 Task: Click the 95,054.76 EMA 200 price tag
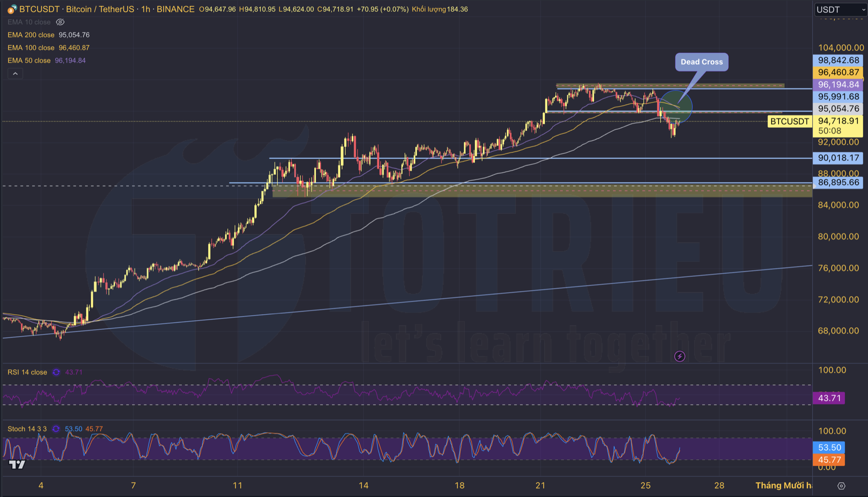tap(838, 109)
